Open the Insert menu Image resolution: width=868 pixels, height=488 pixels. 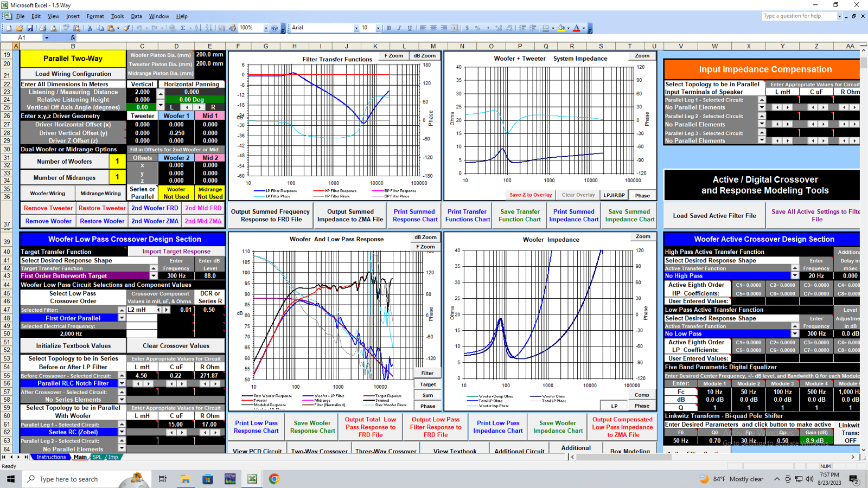click(73, 16)
